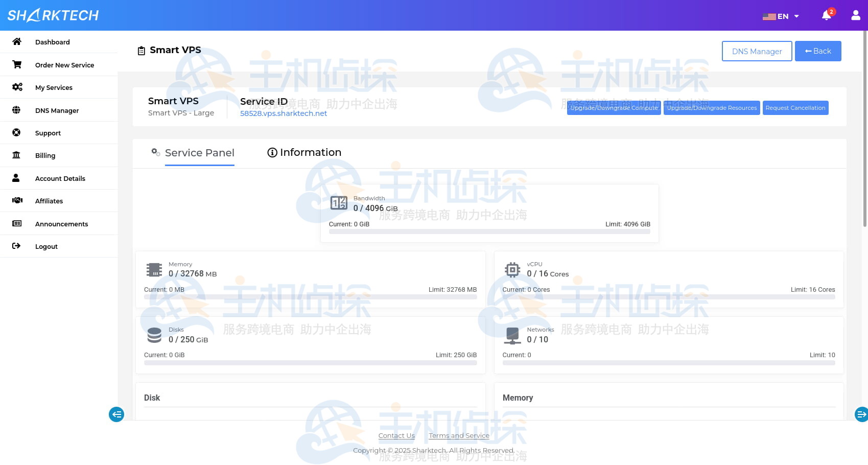Open the EN language dropdown
Screen dimensions: 868x465
click(x=781, y=16)
